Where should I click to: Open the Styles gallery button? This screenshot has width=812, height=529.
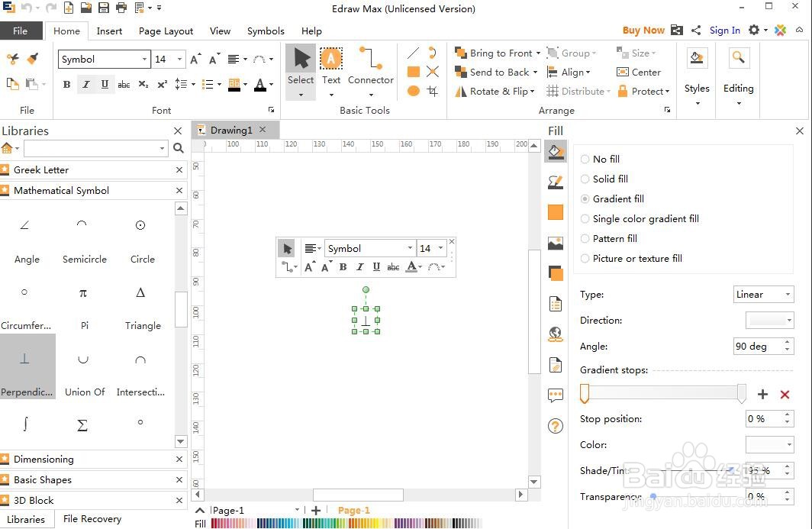tap(697, 76)
